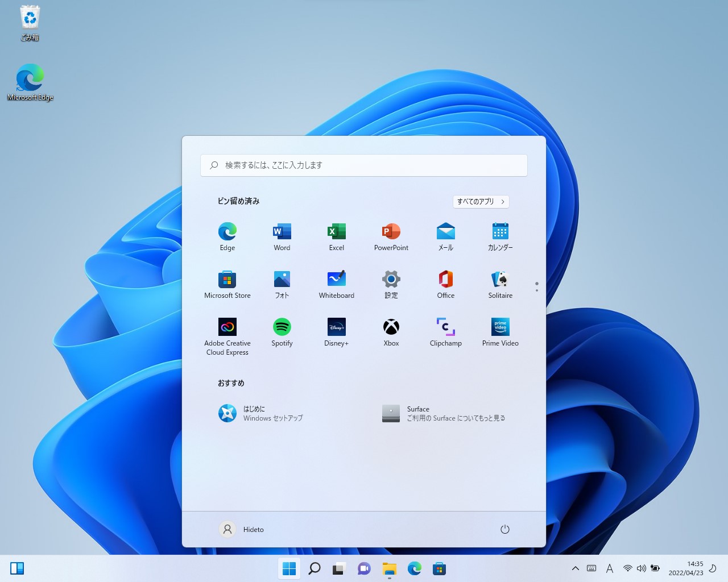The height and width of the screenshot is (582, 728).
Task: Select the second pinned apps page dot
Action: tap(536, 290)
